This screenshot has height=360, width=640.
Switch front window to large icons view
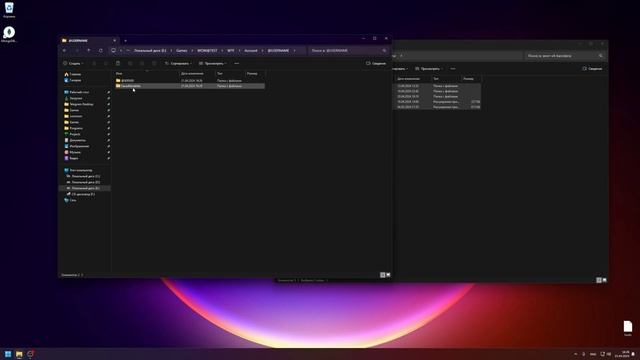click(388, 275)
